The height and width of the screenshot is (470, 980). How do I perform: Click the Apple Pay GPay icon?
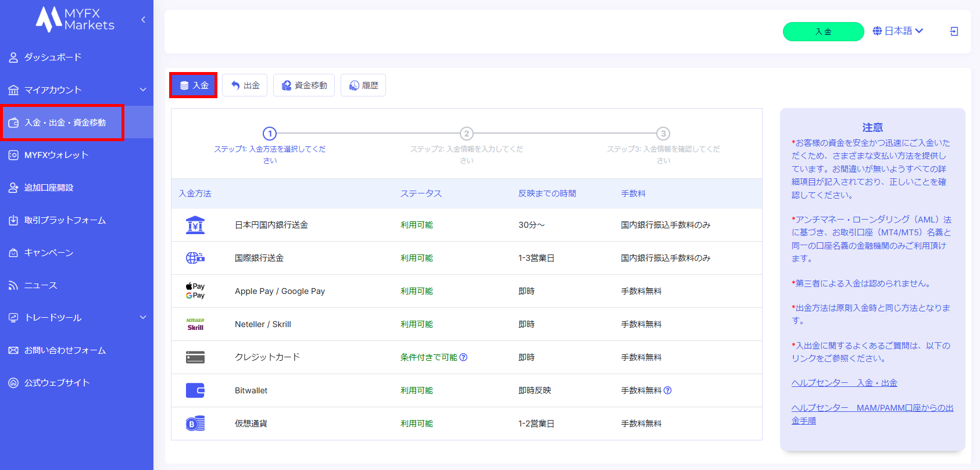click(195, 291)
